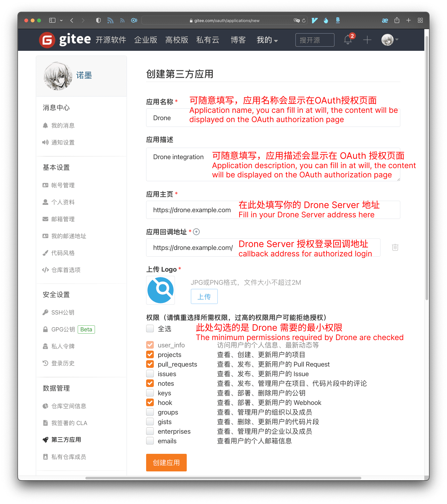Click the æ extension icon
447x504 pixels.
point(385,20)
